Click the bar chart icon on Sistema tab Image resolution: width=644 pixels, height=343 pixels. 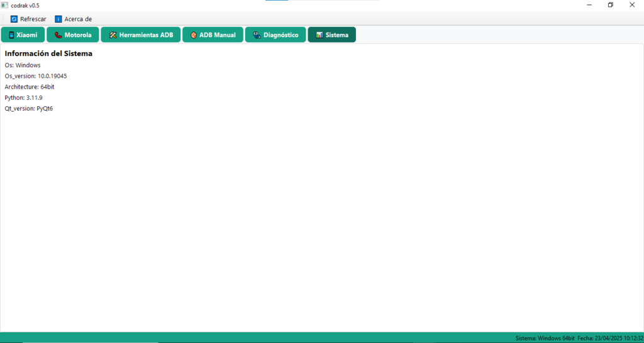pyautogui.click(x=319, y=35)
